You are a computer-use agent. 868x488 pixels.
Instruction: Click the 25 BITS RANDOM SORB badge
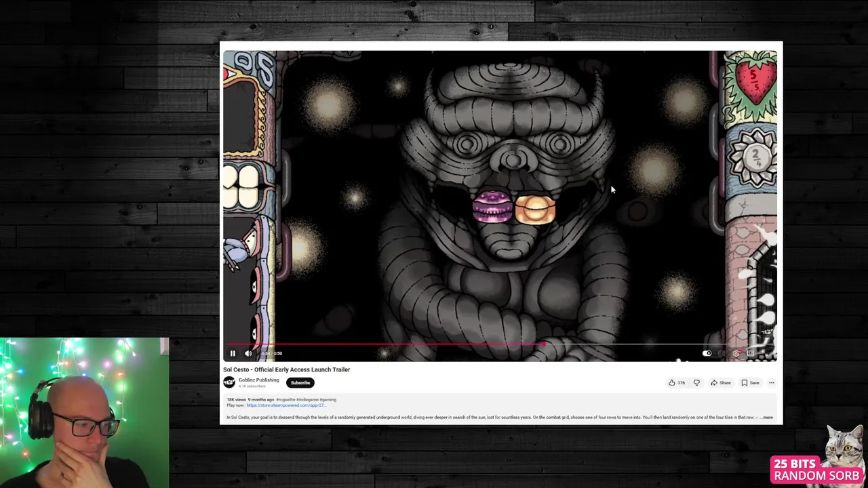[816, 470]
